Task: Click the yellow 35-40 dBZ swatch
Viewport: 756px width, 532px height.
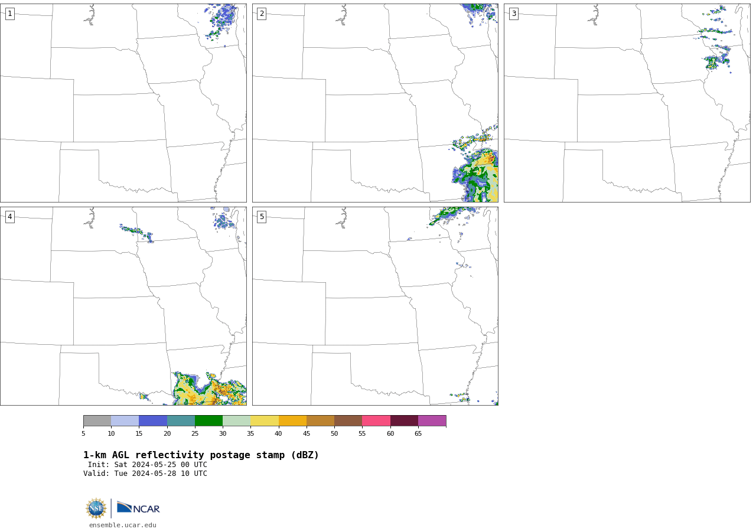Action: pyautogui.click(x=265, y=420)
